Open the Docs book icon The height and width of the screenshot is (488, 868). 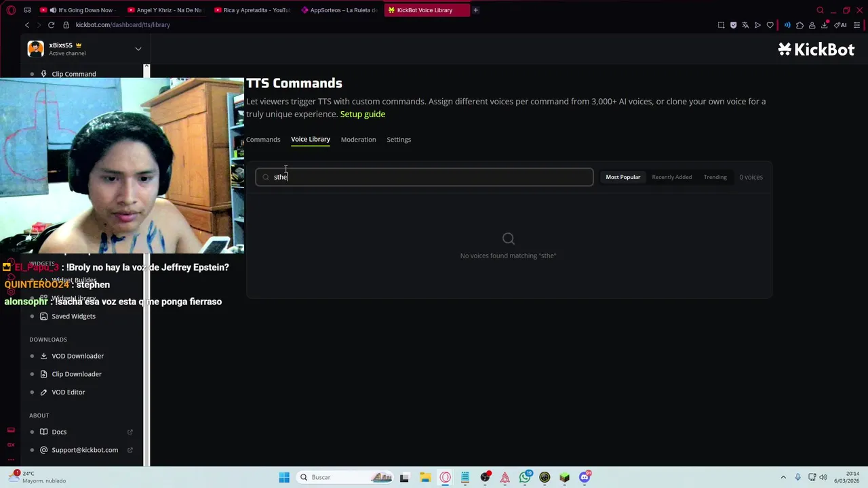(x=43, y=432)
